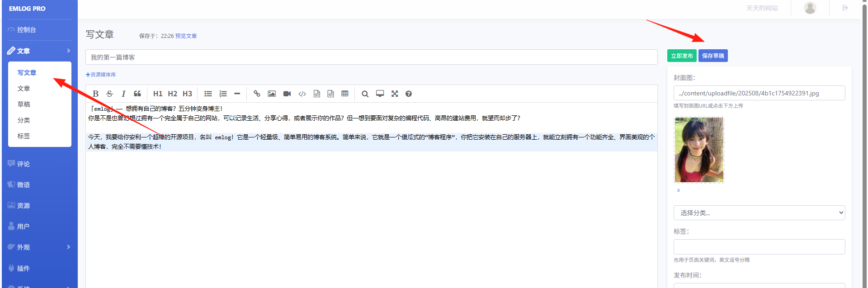This screenshot has width=868, height=288.
Task: Click inside the article editor text
Action: pos(371,194)
